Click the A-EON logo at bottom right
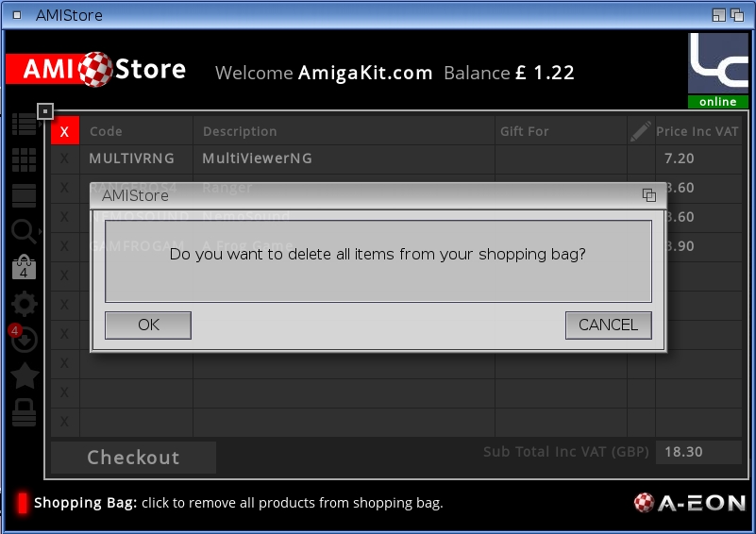756x534 pixels. (690, 503)
